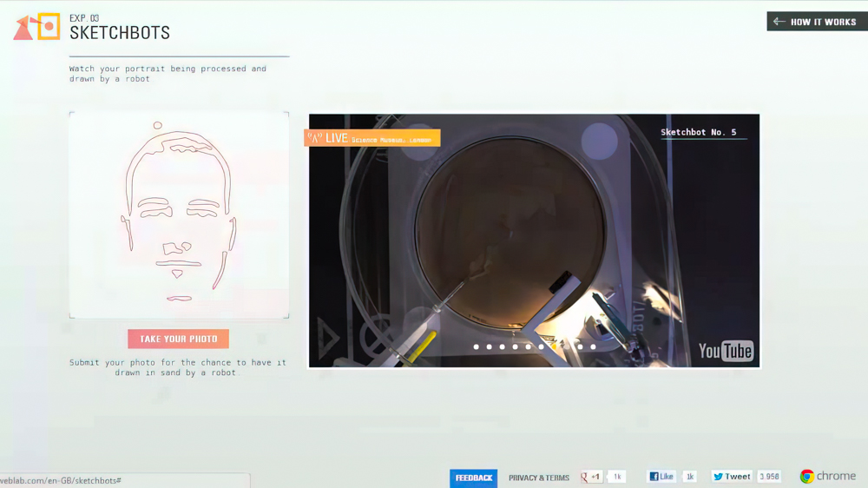
Task: Click the EXP. 03 label
Action: (x=84, y=18)
